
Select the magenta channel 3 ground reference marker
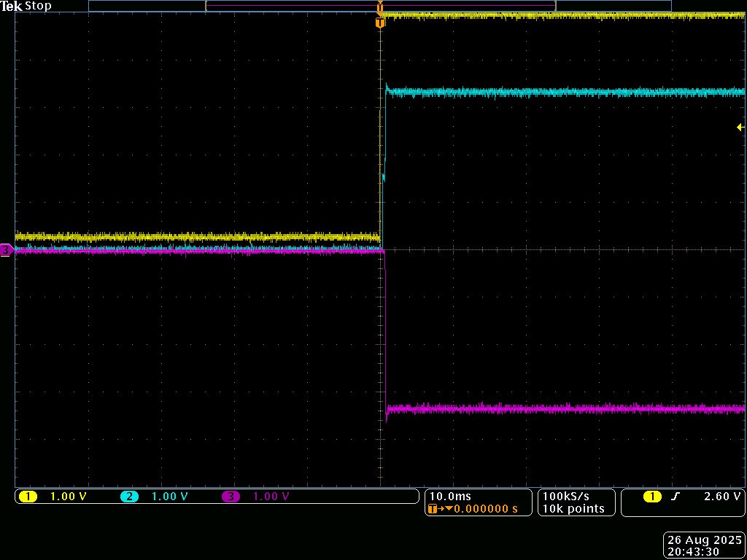[x=6, y=249]
